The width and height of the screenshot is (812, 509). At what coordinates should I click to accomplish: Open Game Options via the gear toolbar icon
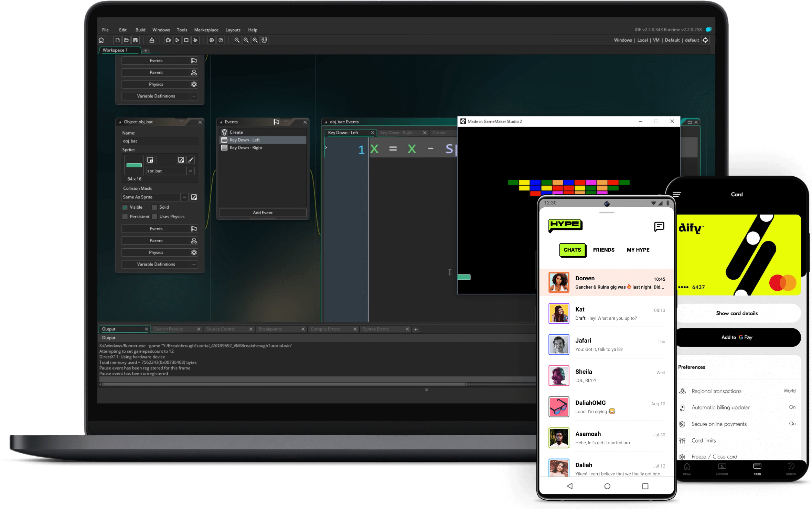[211, 40]
